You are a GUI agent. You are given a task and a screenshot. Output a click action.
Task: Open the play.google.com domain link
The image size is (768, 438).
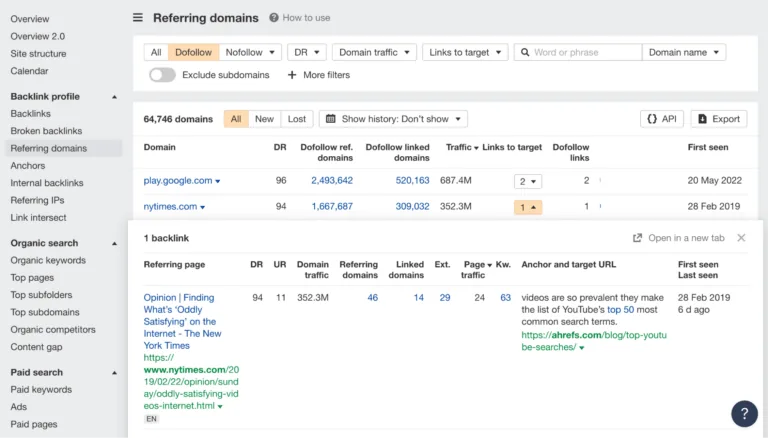(x=178, y=181)
